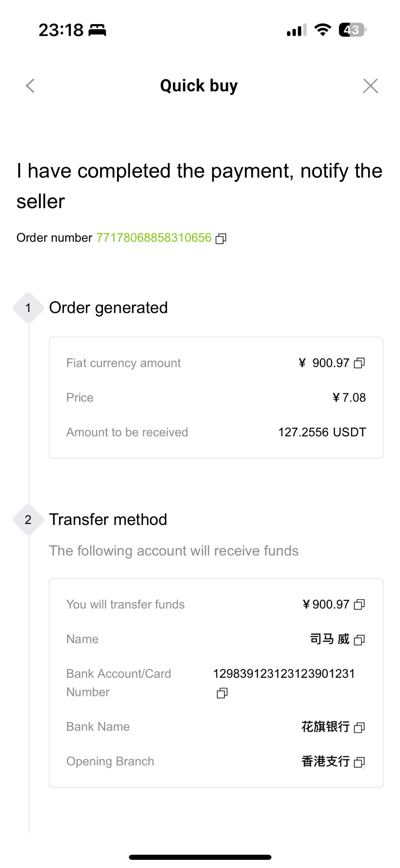Go back using the left chevron

tap(30, 86)
